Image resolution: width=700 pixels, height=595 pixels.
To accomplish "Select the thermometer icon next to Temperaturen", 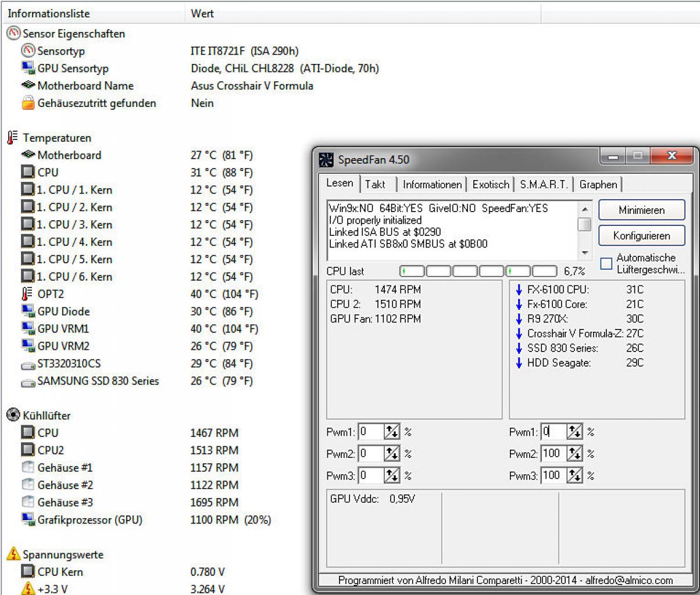I will (12, 138).
